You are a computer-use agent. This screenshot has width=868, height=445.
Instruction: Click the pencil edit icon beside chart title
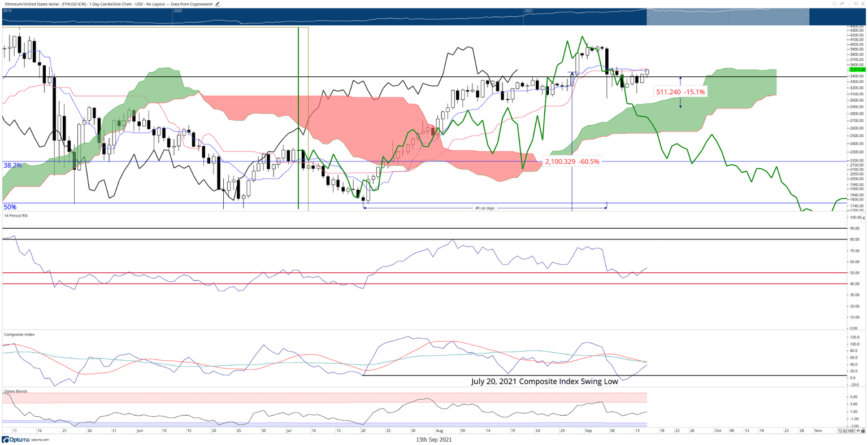218,4
